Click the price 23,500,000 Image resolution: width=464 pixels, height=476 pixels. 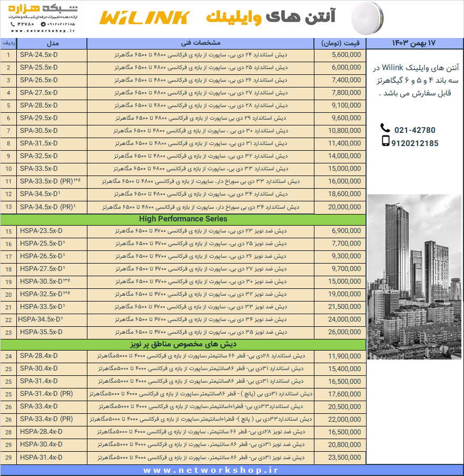(344, 458)
